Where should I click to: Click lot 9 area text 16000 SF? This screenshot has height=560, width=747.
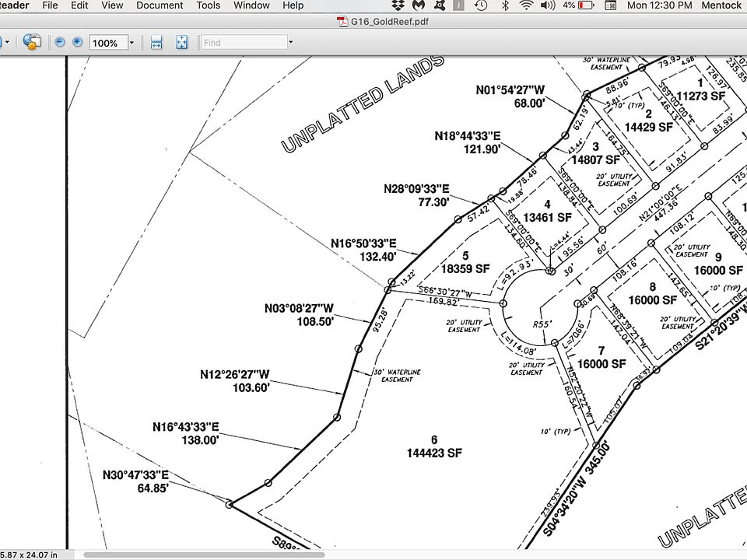[x=718, y=271]
